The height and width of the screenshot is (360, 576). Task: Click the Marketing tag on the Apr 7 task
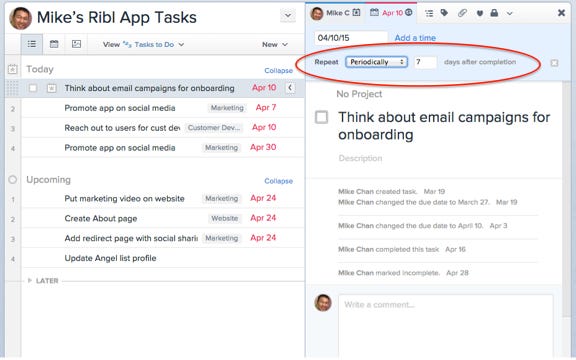point(227,108)
